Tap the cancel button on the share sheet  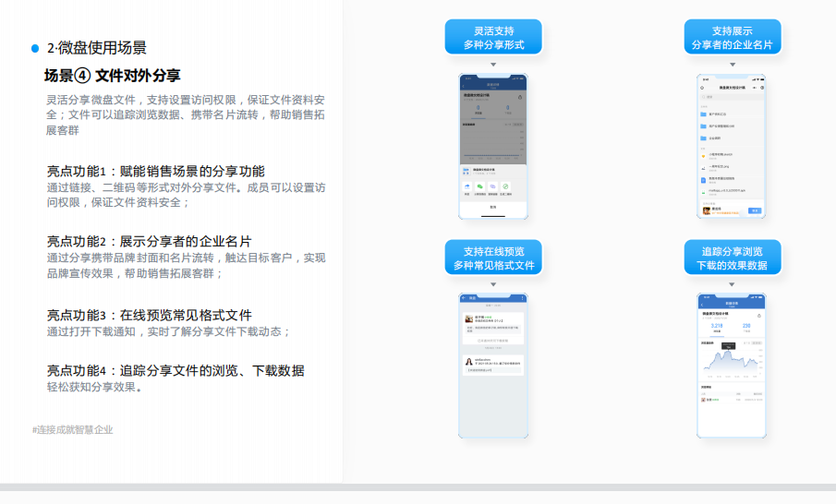[493, 207]
